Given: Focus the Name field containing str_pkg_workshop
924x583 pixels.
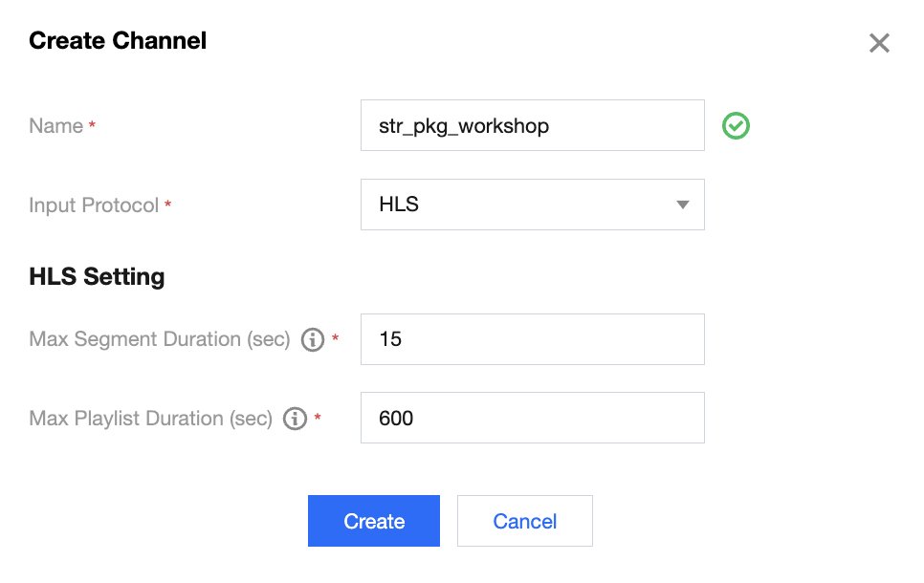Looking at the screenshot, I should [532, 125].
